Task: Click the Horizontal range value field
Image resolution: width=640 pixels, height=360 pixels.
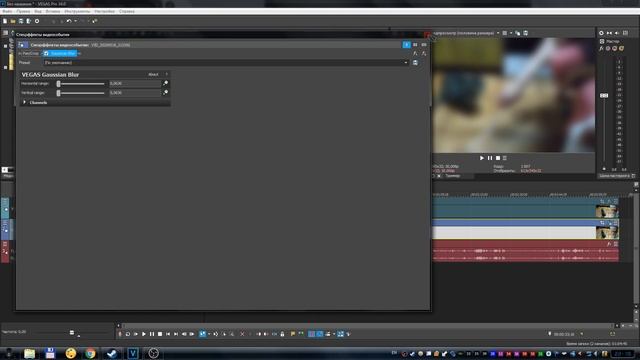Action: tap(135, 83)
